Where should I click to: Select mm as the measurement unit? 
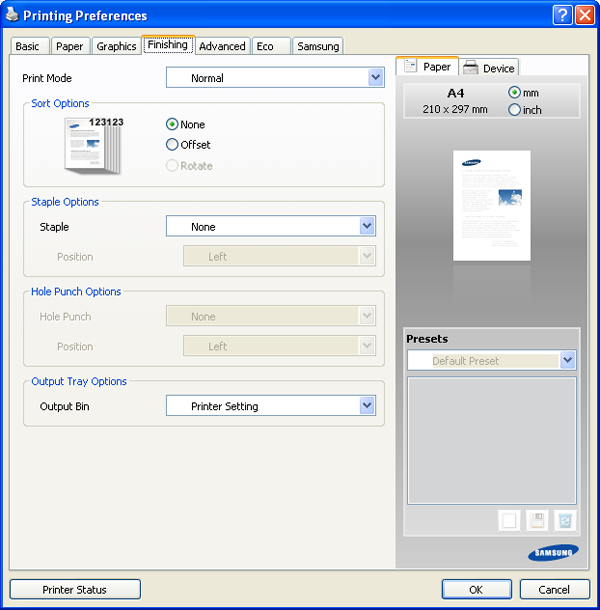pyautogui.click(x=515, y=92)
